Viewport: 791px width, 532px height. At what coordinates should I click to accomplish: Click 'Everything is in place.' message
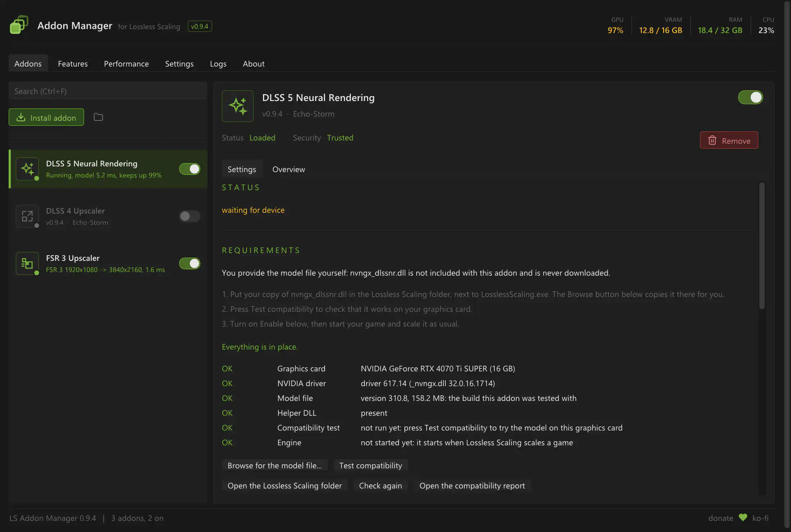[260, 347]
